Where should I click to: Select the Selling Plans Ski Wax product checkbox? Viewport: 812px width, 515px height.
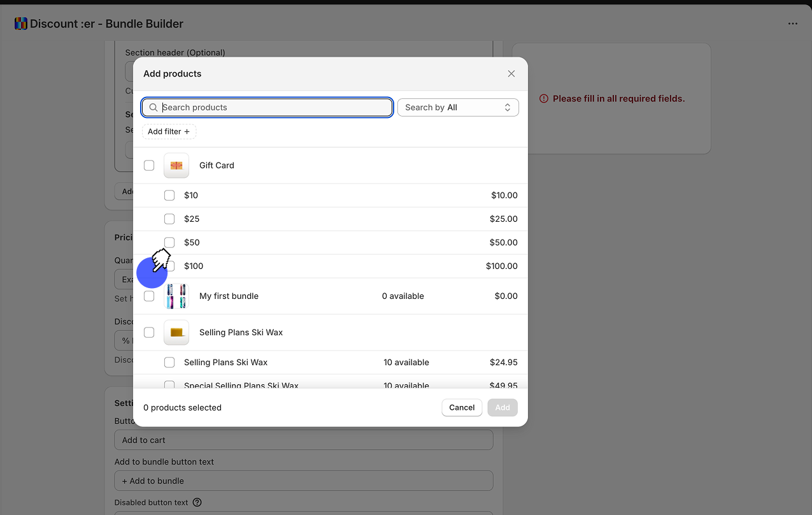click(149, 333)
